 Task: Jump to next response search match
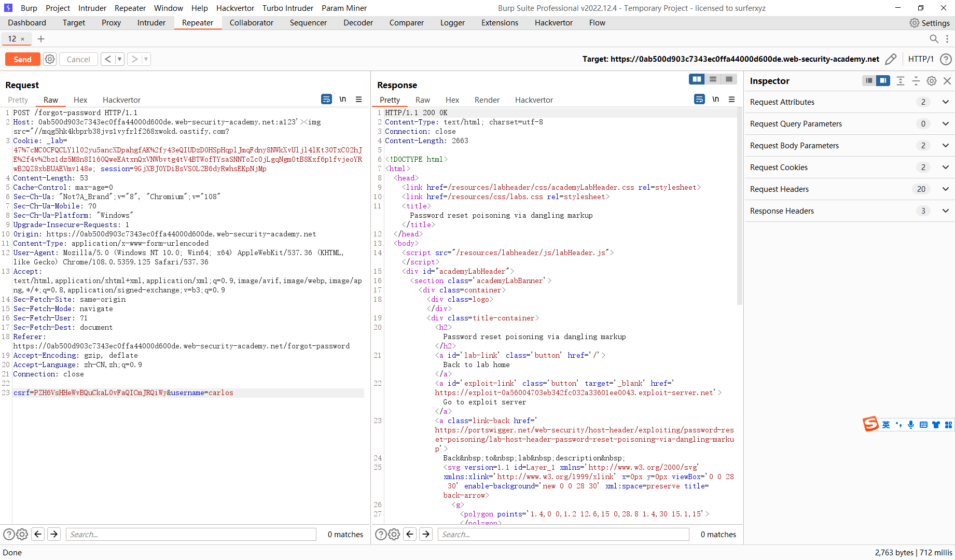pos(426,534)
